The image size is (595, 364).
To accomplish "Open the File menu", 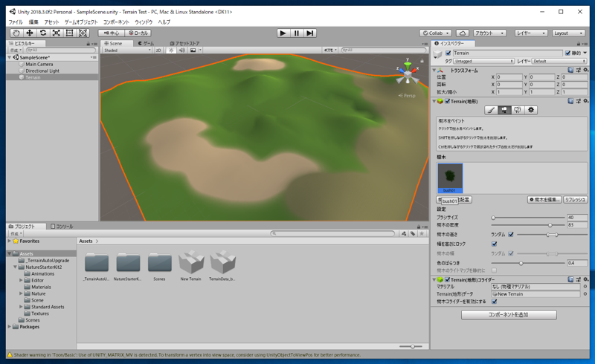I will (x=16, y=22).
